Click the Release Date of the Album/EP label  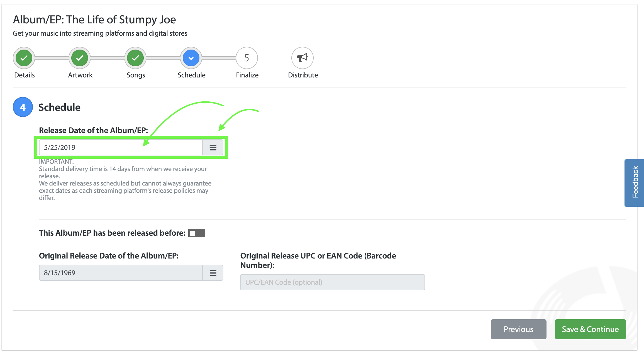(x=94, y=130)
